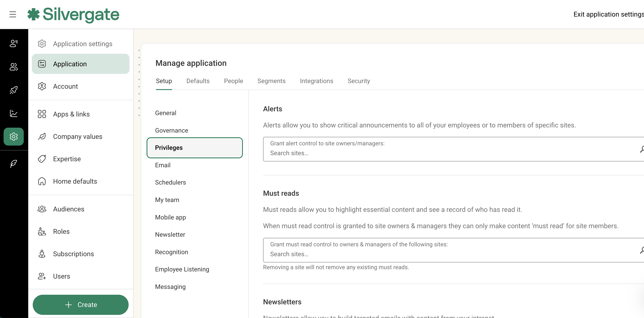Click the Apps & links grid icon
This screenshot has width=644, height=318.
pyautogui.click(x=42, y=114)
